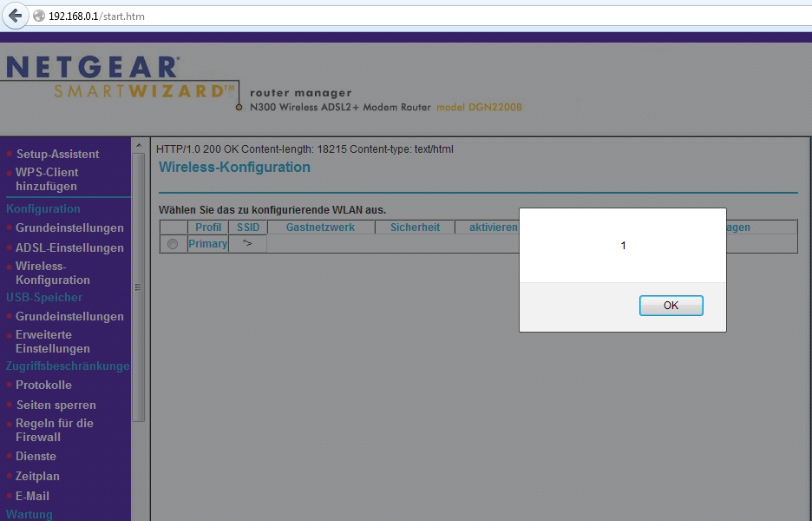Open Erweiterte Einstellungen in sidebar

click(x=52, y=341)
